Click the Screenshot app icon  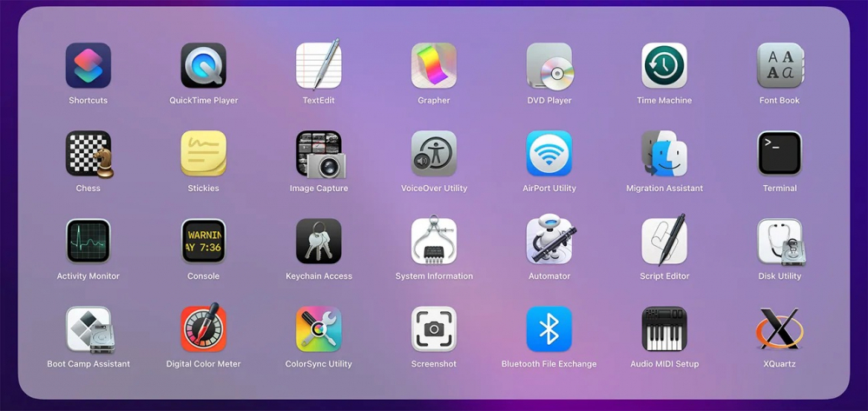[x=434, y=329]
